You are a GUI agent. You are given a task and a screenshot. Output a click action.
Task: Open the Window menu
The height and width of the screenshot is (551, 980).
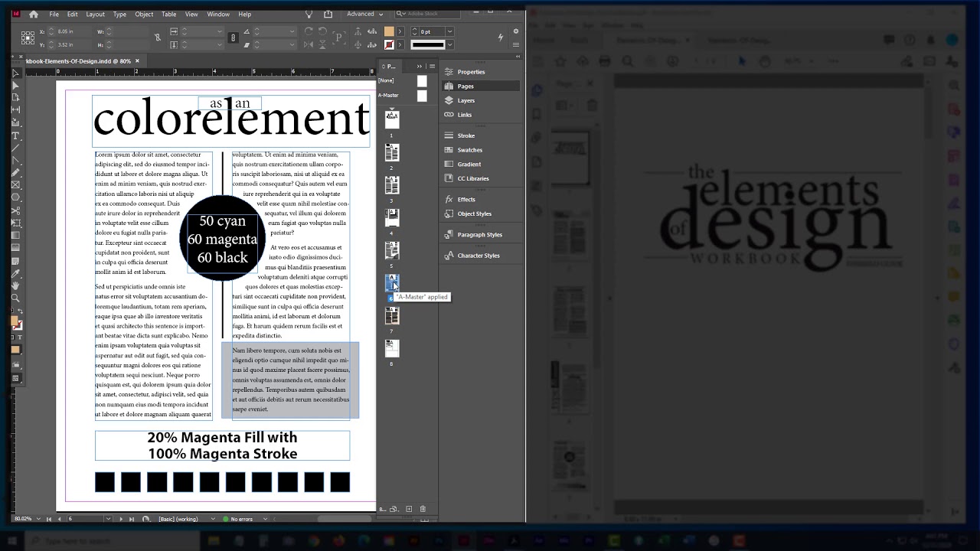218,14
